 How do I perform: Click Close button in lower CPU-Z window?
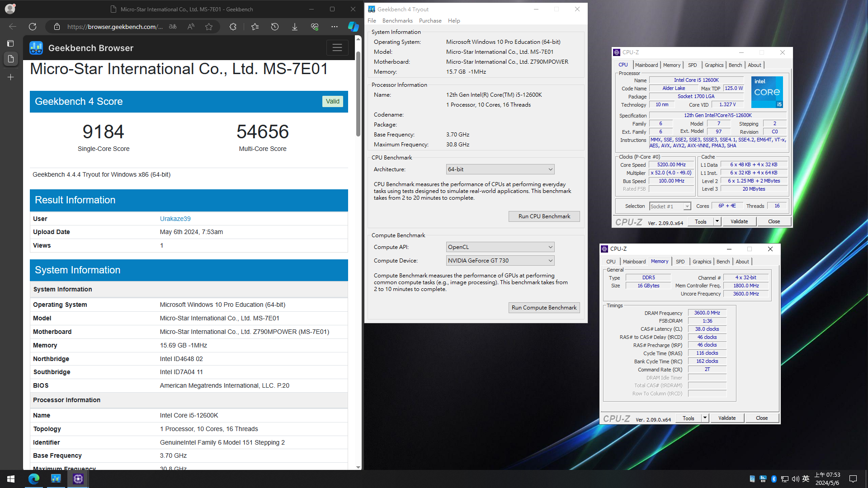[762, 418]
